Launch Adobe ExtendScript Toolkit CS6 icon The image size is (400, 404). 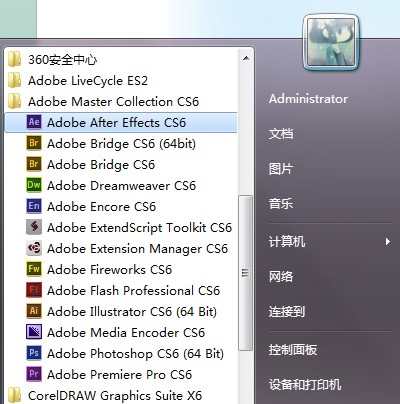(x=34, y=227)
